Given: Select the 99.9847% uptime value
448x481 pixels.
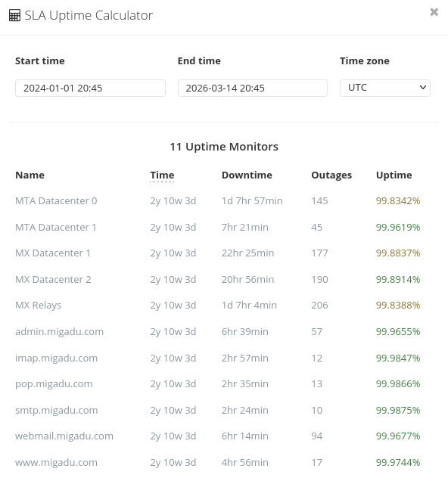Looking at the screenshot, I should (398, 358).
